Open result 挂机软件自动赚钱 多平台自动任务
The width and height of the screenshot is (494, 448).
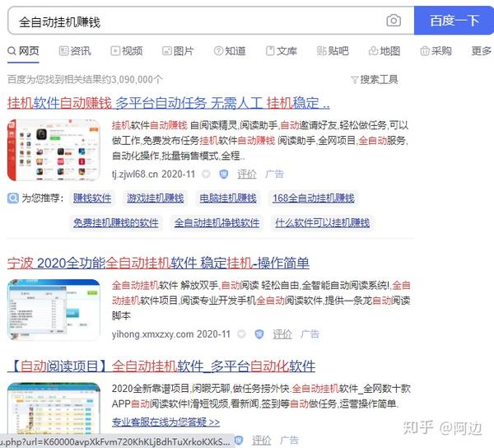coord(168,103)
